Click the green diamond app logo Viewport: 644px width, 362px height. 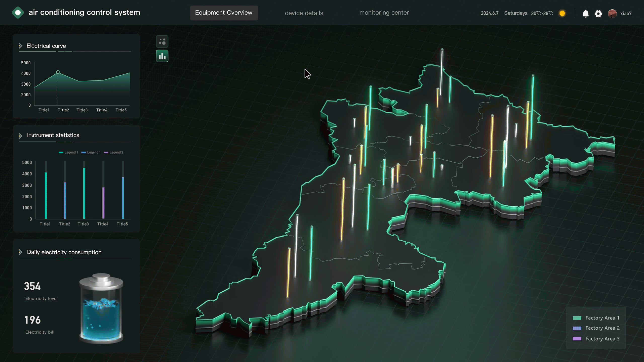pos(18,13)
